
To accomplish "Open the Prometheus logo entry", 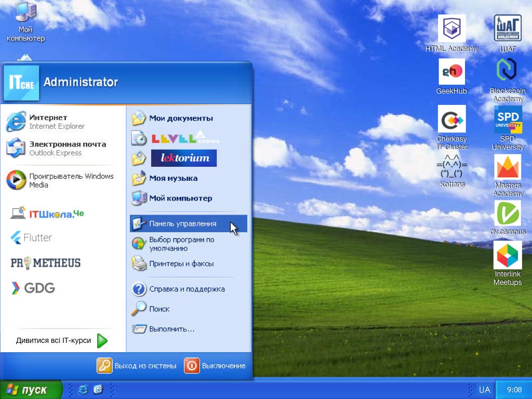I will (46, 263).
